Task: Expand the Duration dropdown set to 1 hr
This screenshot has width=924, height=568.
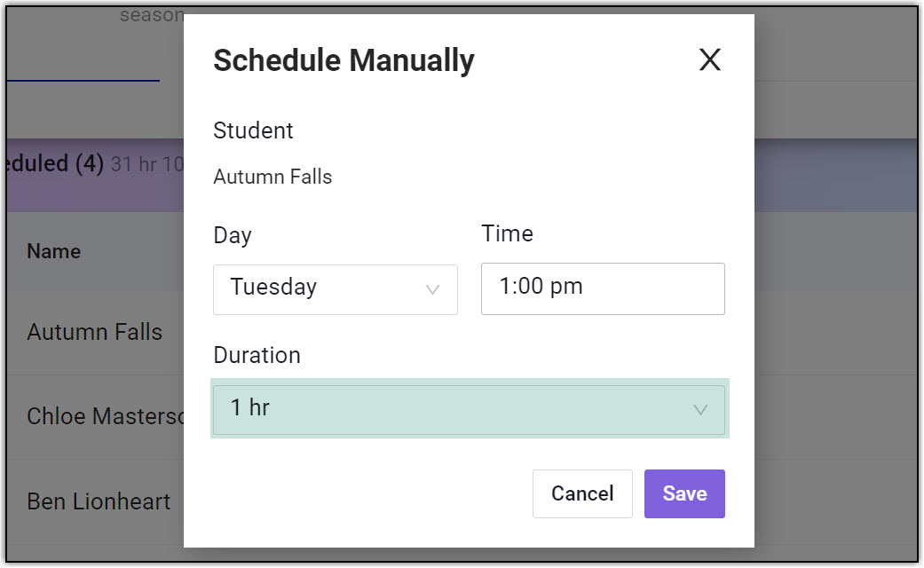Action: tap(469, 409)
